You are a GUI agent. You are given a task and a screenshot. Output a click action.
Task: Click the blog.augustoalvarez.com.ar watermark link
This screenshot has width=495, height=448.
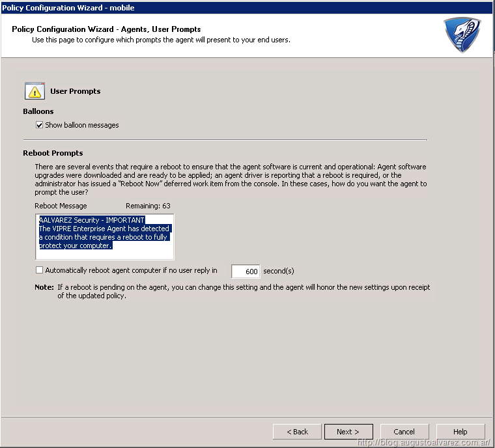pyautogui.click(x=423, y=443)
